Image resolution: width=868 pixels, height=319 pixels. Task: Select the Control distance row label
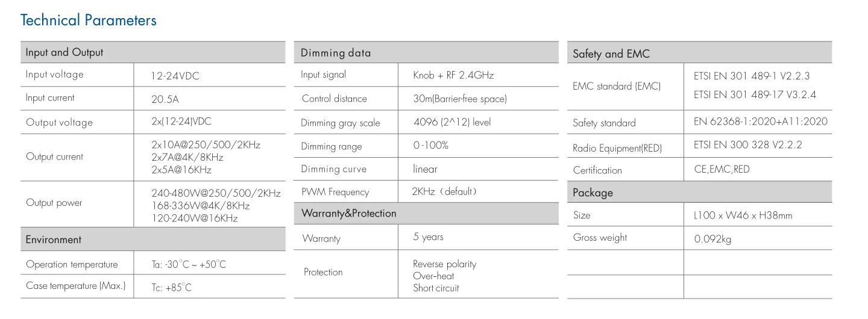coord(334,99)
